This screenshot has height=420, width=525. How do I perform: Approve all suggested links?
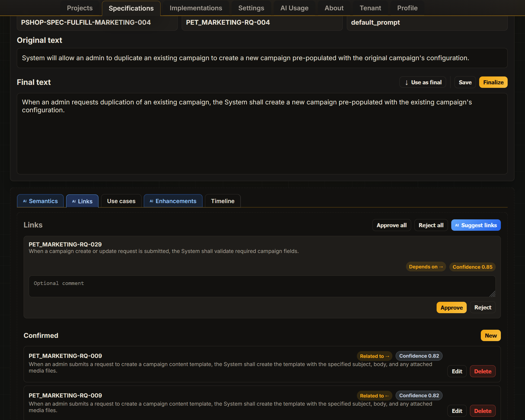click(x=392, y=225)
